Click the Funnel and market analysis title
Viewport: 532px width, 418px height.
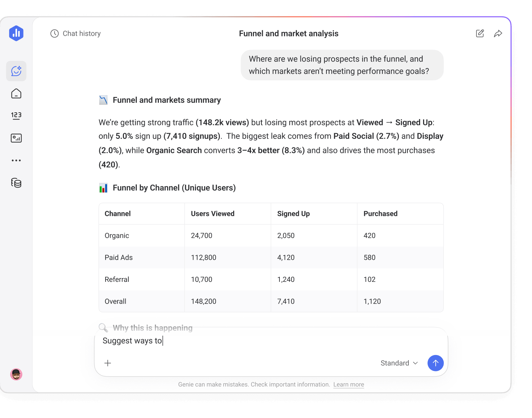click(x=288, y=33)
